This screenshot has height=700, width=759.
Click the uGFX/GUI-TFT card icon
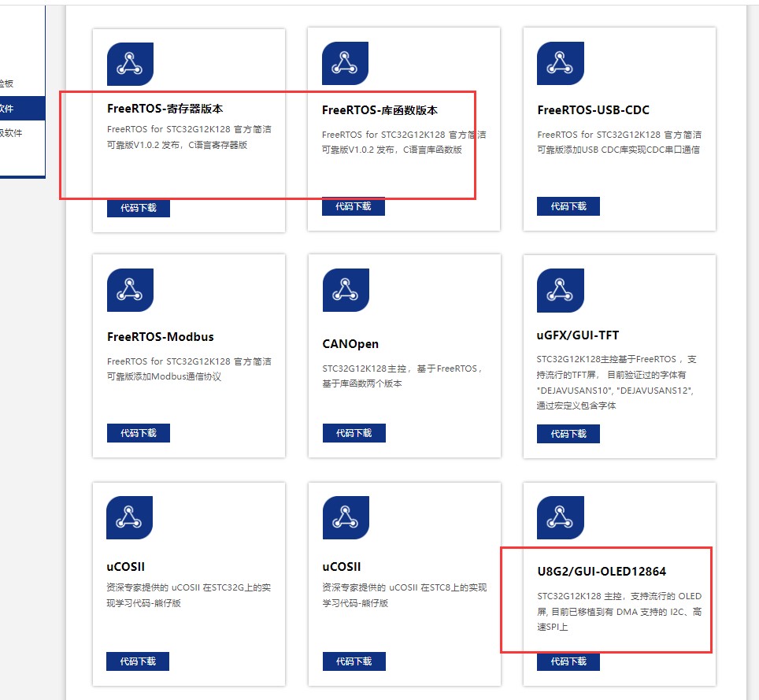561,291
